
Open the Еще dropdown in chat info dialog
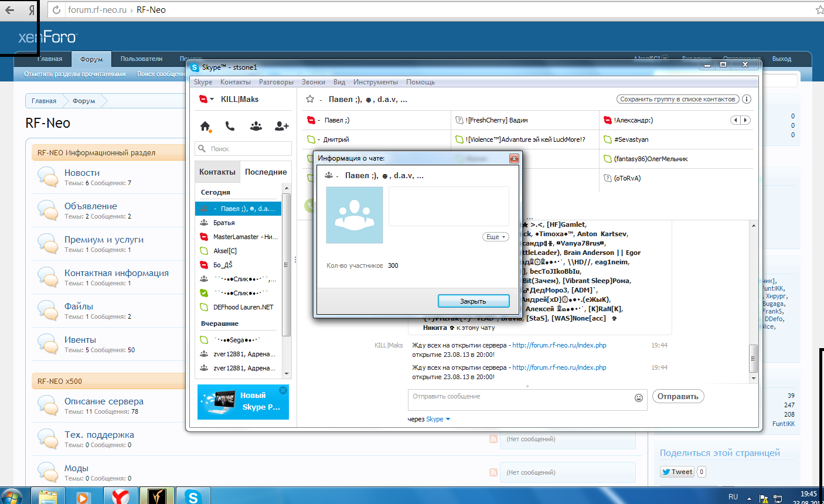pyautogui.click(x=496, y=237)
